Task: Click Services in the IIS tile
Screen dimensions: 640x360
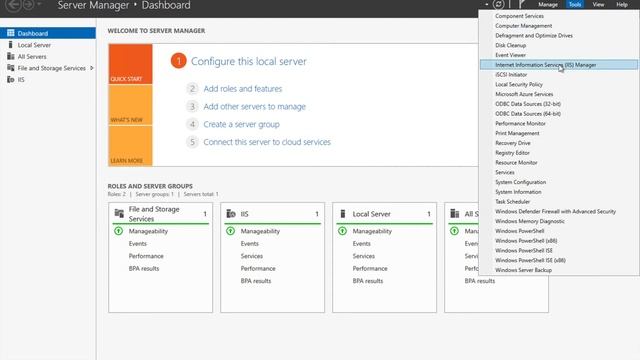Action: [252, 256]
